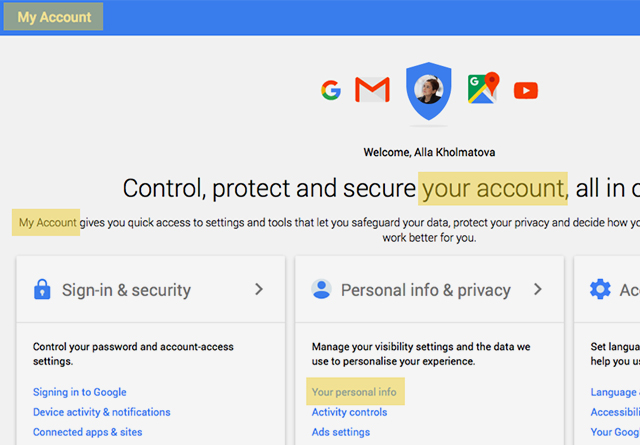The image size is (640, 445).
Task: Open the Signing in to Google link
Action: (80, 392)
